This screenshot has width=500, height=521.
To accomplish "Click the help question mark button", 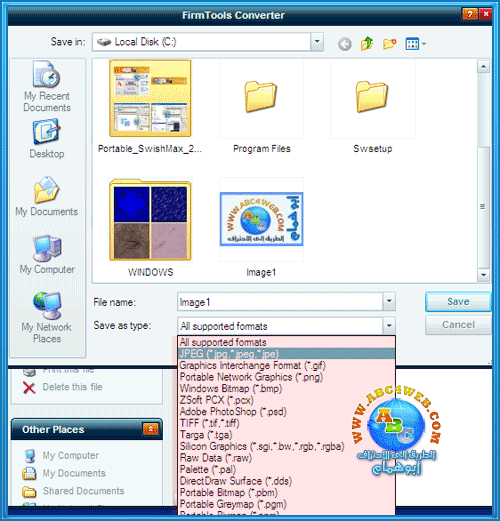I will [470, 14].
